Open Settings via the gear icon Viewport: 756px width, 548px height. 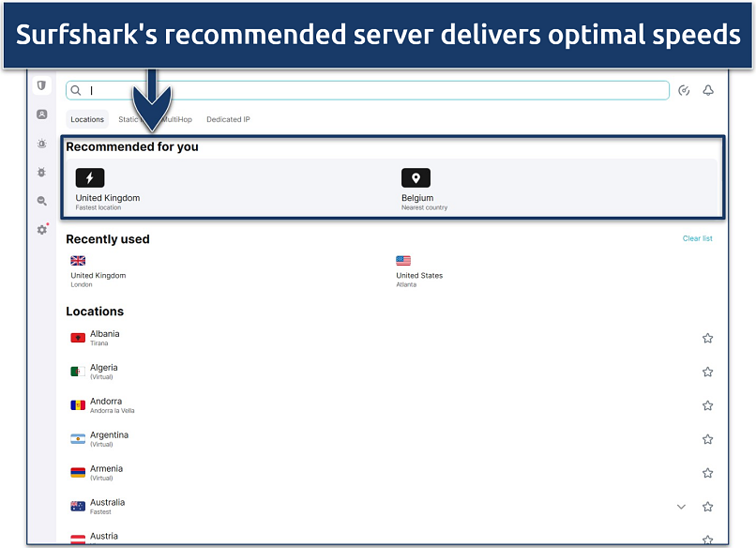click(x=41, y=229)
